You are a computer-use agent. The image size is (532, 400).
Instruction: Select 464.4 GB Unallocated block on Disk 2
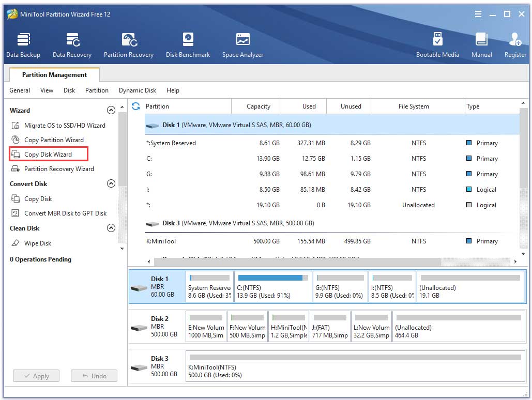coord(459,327)
